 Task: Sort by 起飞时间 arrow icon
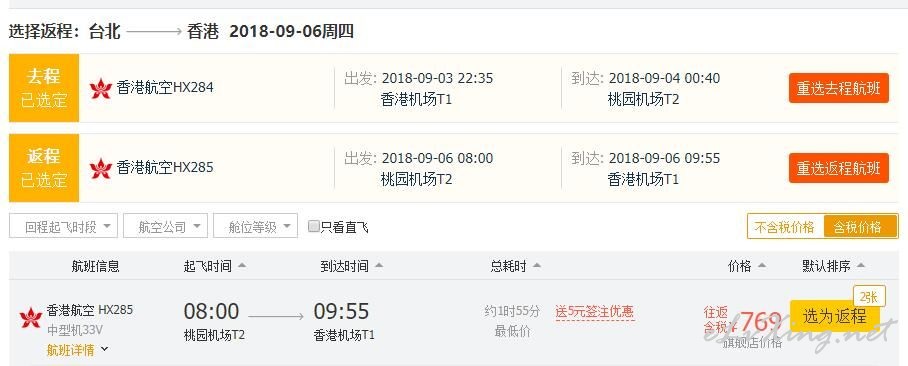tap(241, 266)
